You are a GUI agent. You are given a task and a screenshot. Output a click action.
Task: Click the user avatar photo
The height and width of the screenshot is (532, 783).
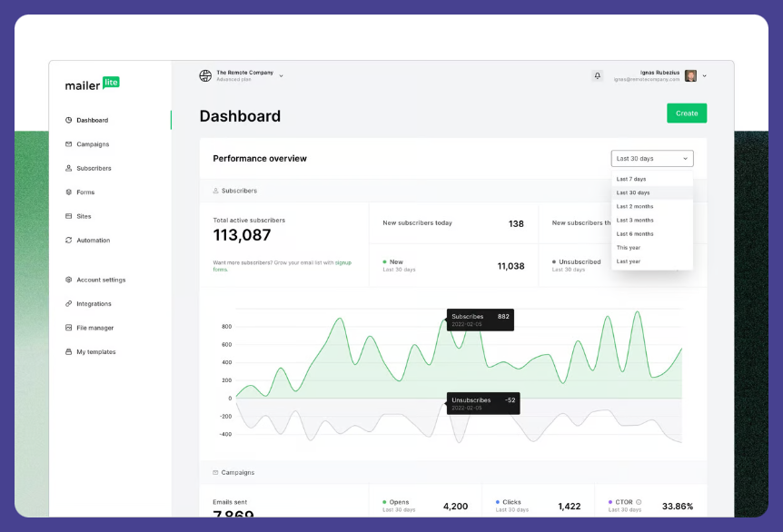pyautogui.click(x=690, y=76)
